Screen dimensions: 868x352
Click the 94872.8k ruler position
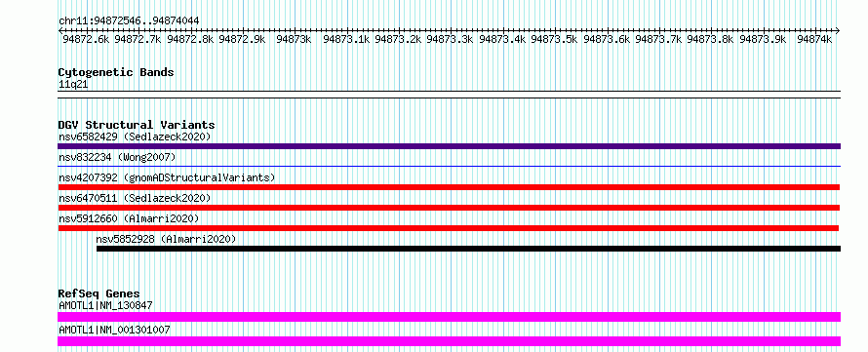click(x=190, y=39)
